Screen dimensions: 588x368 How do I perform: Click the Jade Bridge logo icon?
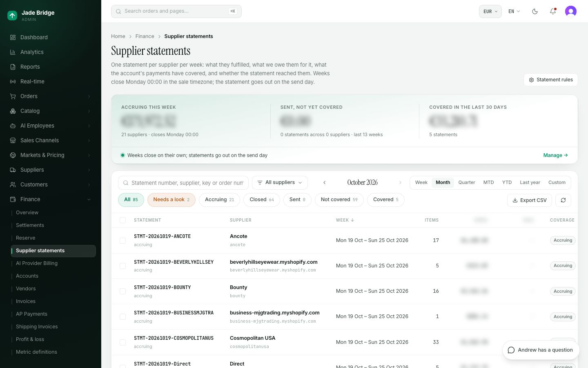tap(12, 16)
